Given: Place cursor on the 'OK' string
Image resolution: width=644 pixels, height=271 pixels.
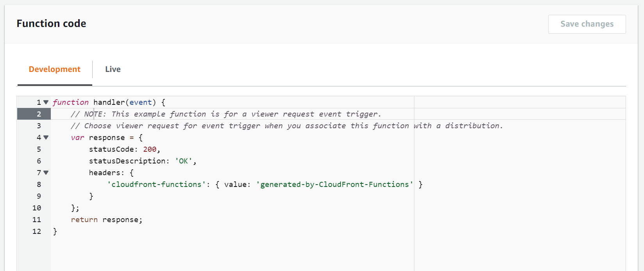Looking at the screenshot, I should tap(183, 161).
